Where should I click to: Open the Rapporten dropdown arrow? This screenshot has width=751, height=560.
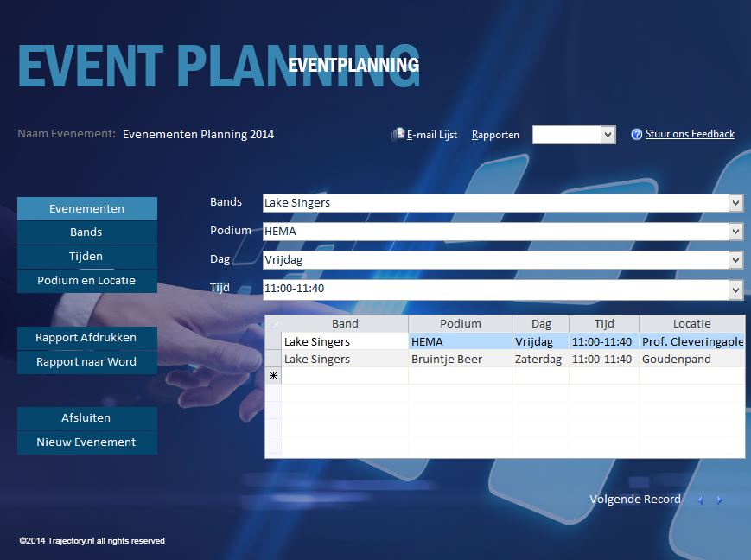click(x=608, y=135)
